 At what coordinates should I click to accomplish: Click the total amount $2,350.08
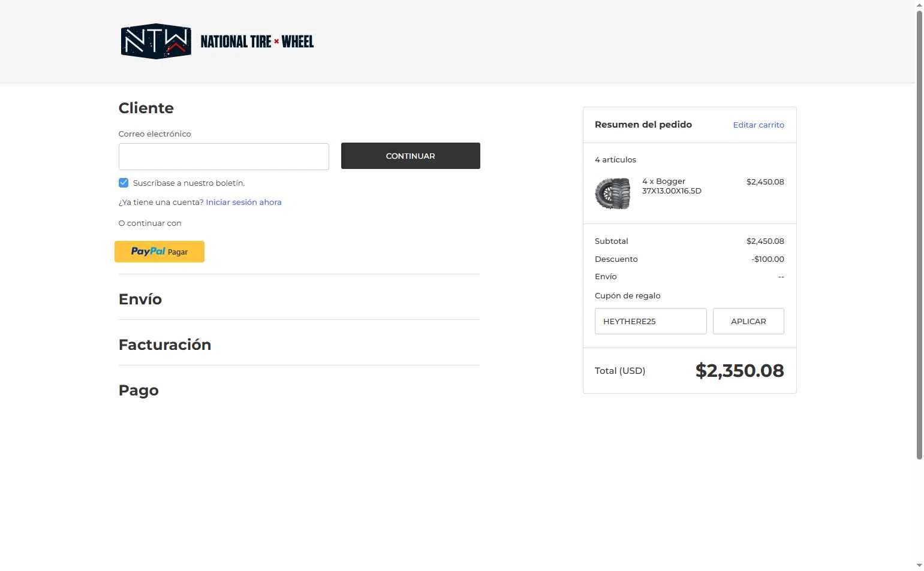click(740, 370)
